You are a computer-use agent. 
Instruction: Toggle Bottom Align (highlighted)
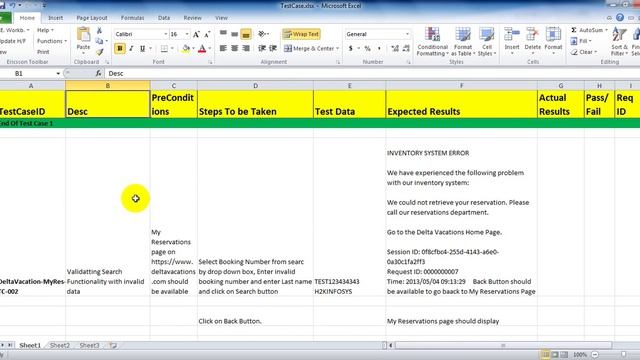click(246, 34)
